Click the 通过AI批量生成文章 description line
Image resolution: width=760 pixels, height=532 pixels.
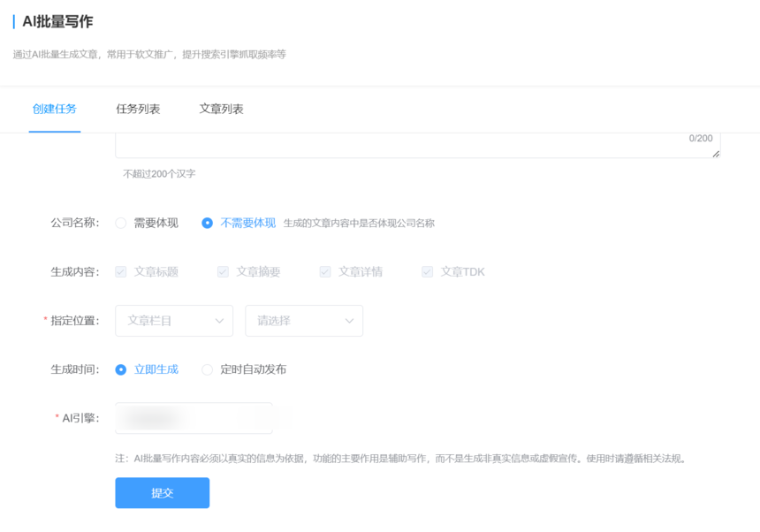click(149, 54)
